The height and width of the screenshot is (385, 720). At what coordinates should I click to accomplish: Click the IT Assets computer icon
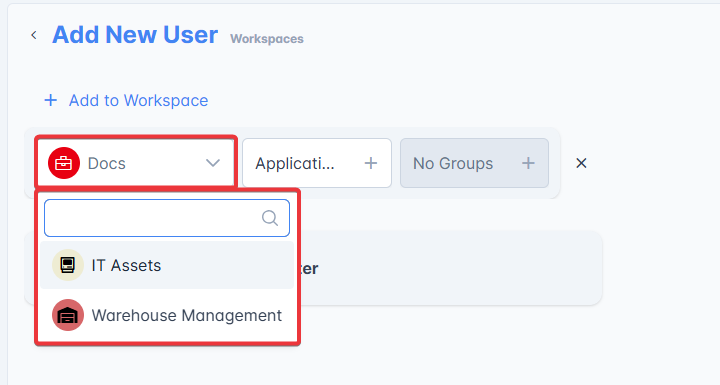click(x=68, y=265)
